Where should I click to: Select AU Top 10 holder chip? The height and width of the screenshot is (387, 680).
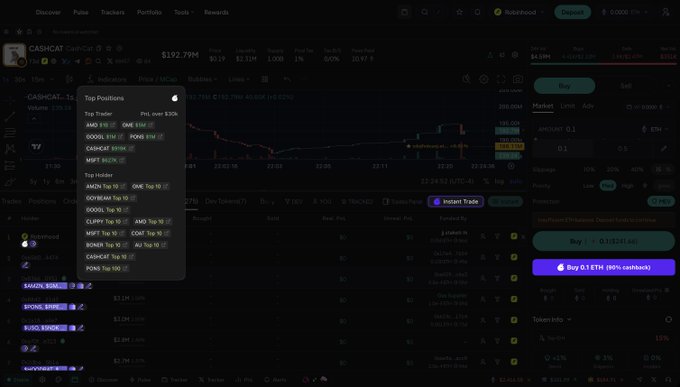(x=150, y=245)
